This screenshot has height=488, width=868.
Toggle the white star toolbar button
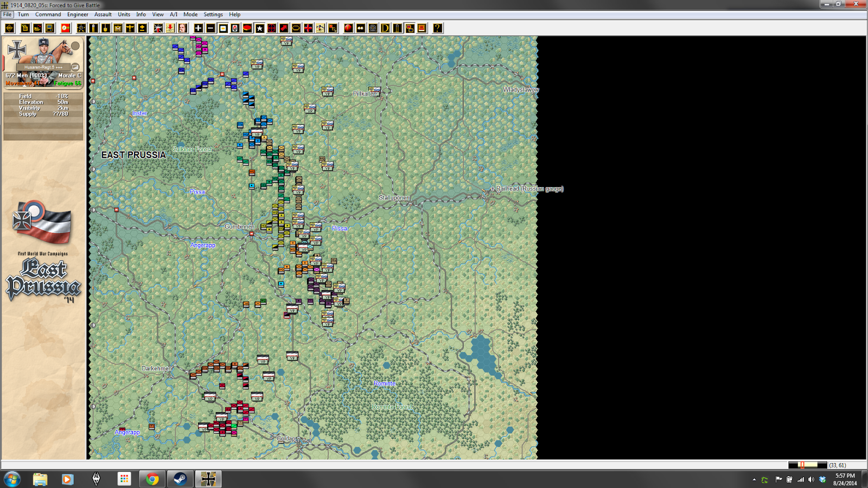pyautogui.click(x=260, y=28)
